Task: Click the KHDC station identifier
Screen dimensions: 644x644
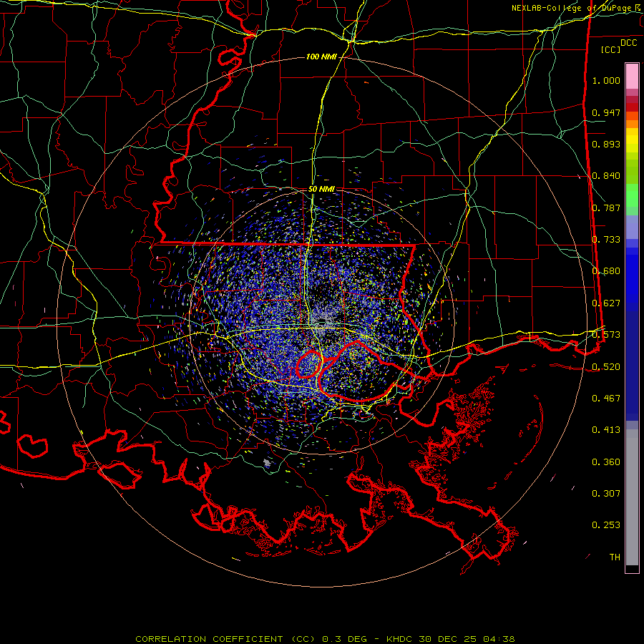Action: pyautogui.click(x=401, y=639)
